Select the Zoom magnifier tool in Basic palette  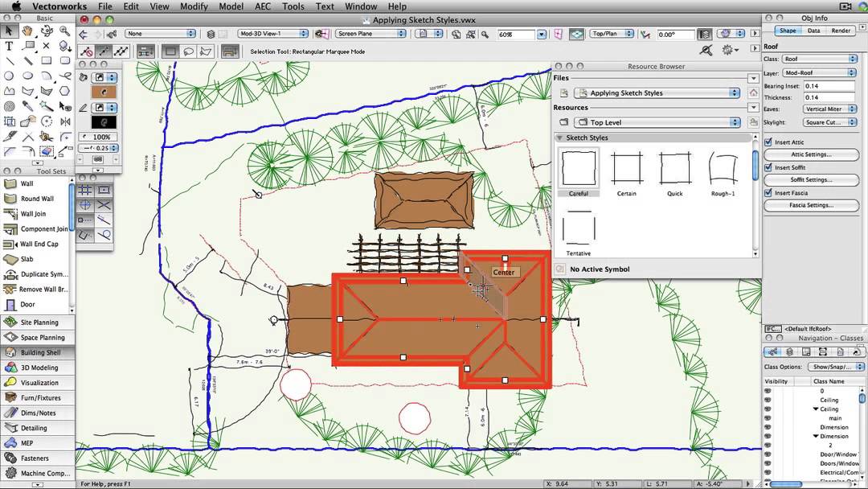[65, 31]
